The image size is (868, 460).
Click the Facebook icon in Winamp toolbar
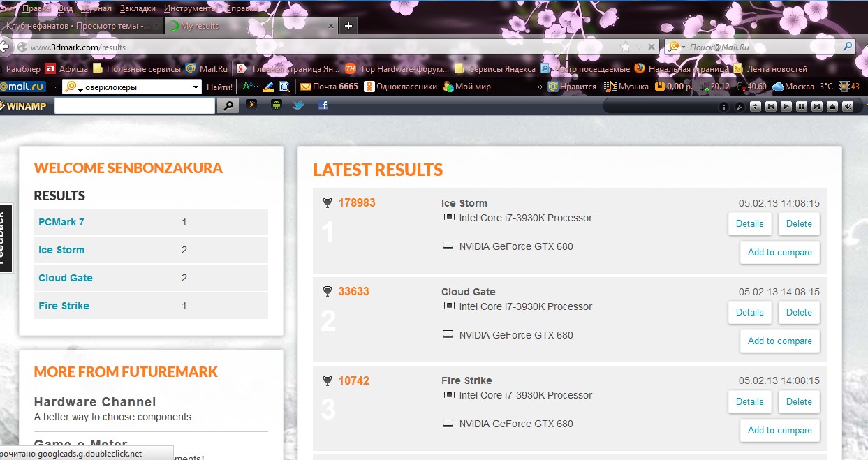pyautogui.click(x=323, y=105)
